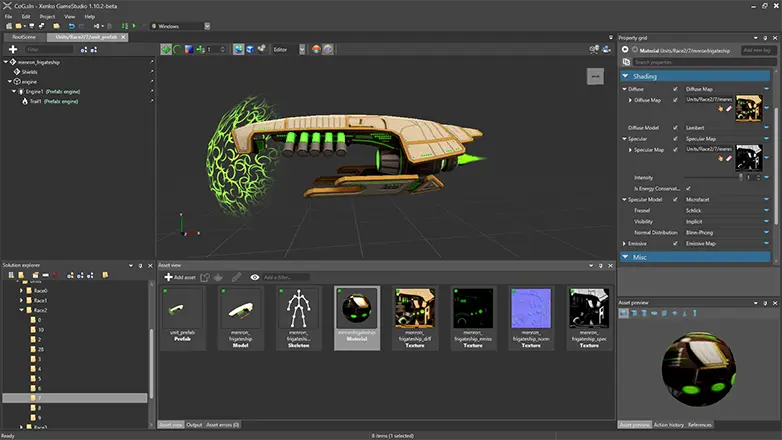The image size is (782, 440).
Task: Toggle the Diffuse Map row checkbox
Action: point(675,100)
